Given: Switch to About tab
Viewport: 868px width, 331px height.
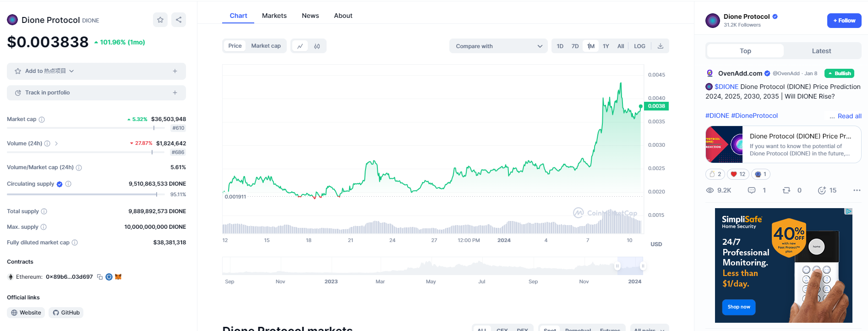Looking at the screenshot, I should [343, 16].
